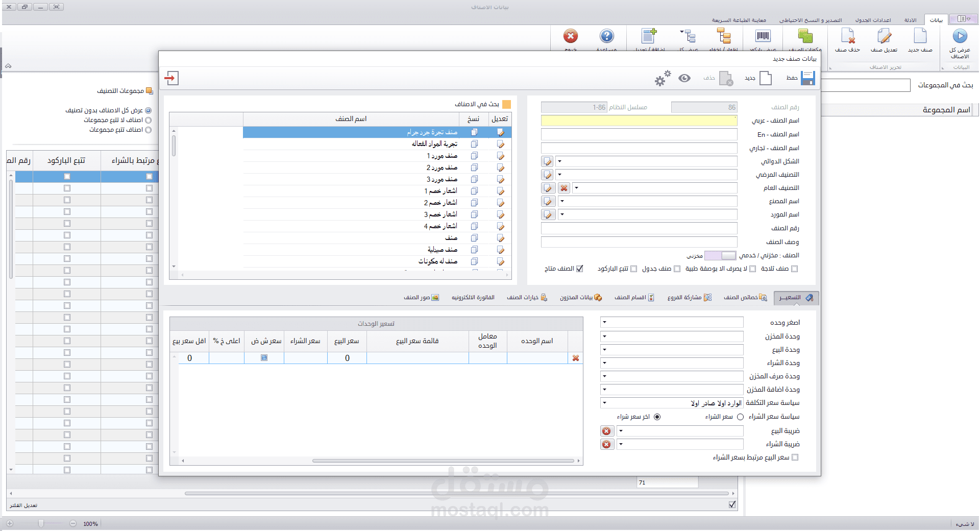Toggle the مخزني / خدمي switch
Viewport: 980px width, 531px height.
720,255
